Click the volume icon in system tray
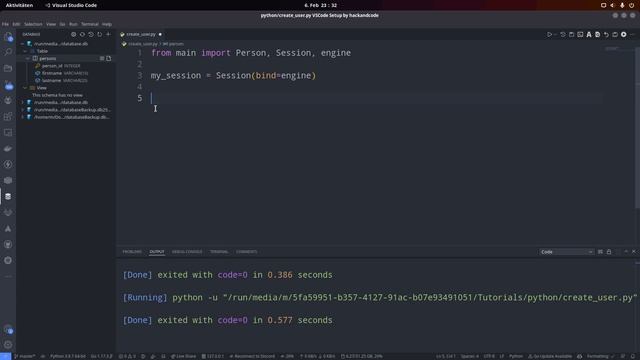 tap(612, 5)
